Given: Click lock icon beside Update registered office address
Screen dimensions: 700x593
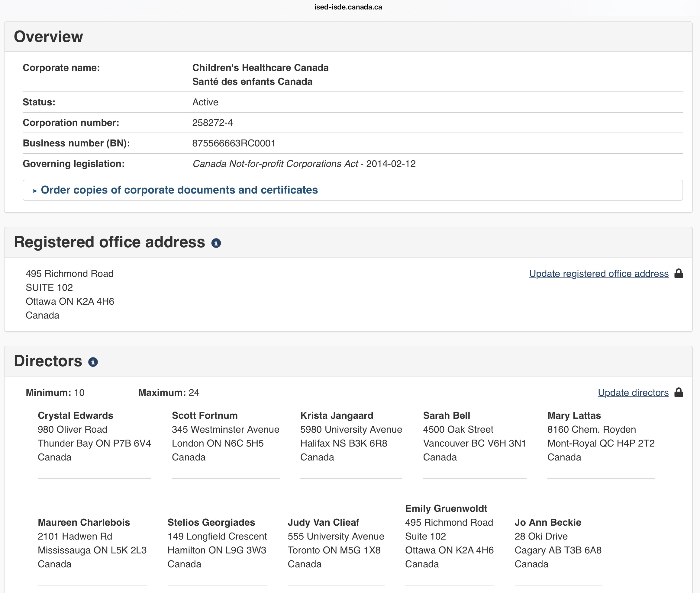Looking at the screenshot, I should click(x=679, y=273).
